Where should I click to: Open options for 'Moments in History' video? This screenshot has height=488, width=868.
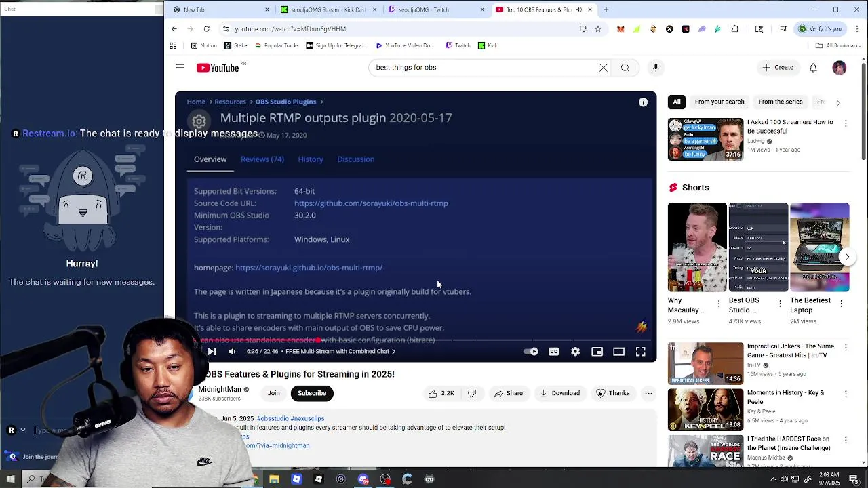(846, 394)
